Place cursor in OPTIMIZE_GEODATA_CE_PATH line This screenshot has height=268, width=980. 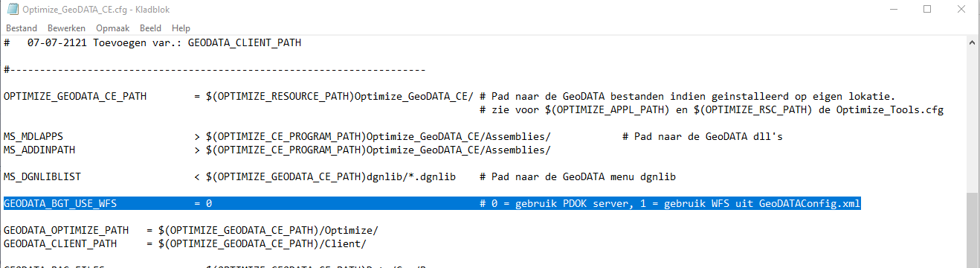(x=450, y=96)
